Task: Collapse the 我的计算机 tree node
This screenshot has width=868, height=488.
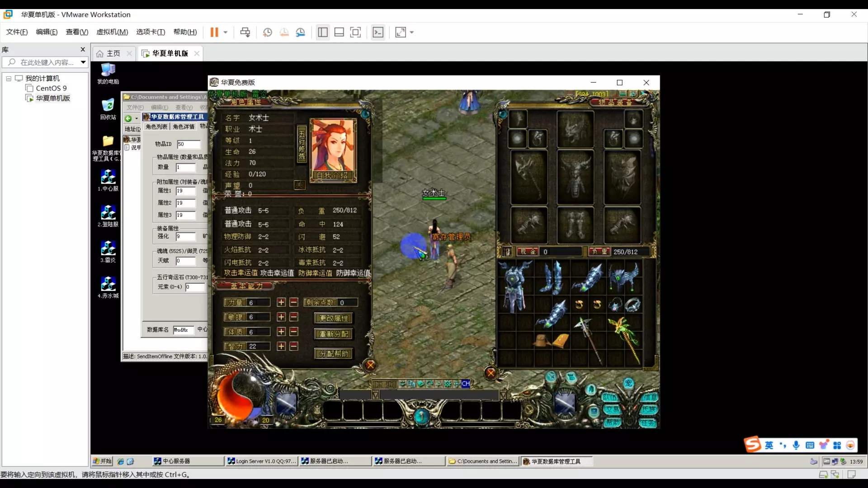Action: [x=9, y=78]
